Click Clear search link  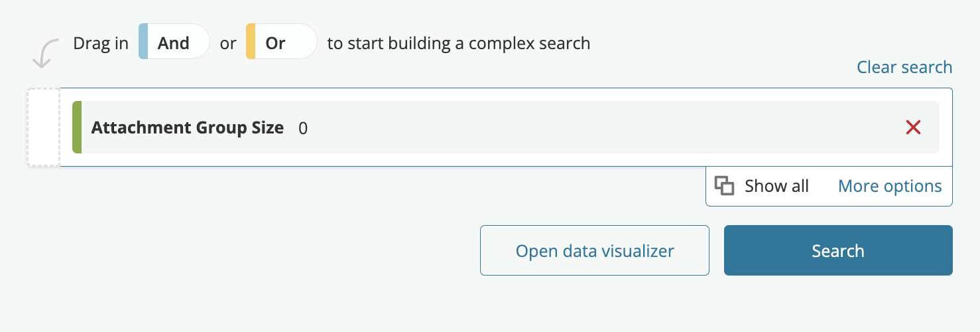(904, 67)
